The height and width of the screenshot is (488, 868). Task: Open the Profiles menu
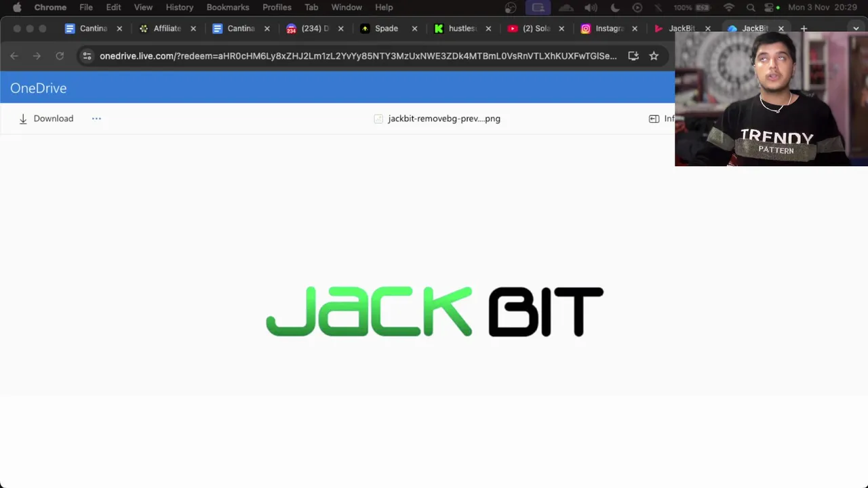277,7
